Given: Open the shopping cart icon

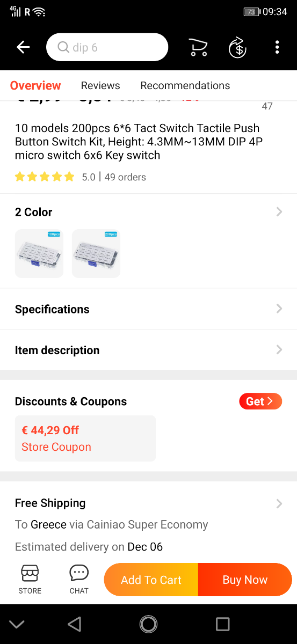Looking at the screenshot, I should pyautogui.click(x=198, y=47).
